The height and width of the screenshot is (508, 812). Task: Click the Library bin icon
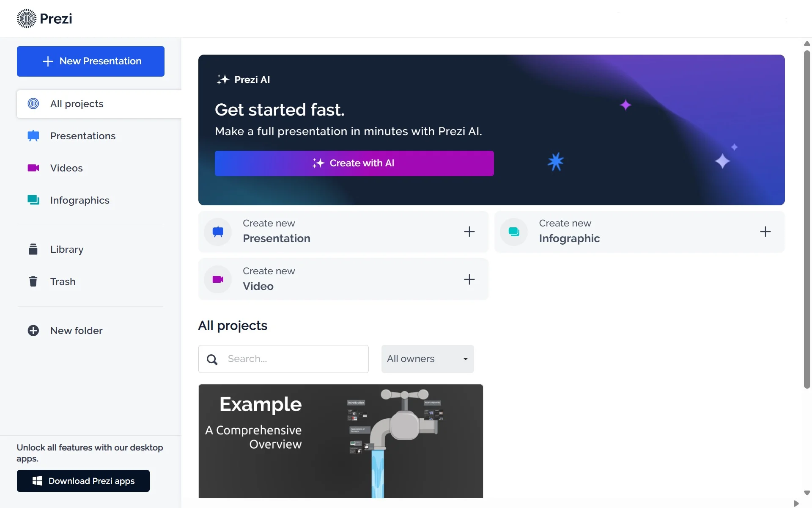33,249
